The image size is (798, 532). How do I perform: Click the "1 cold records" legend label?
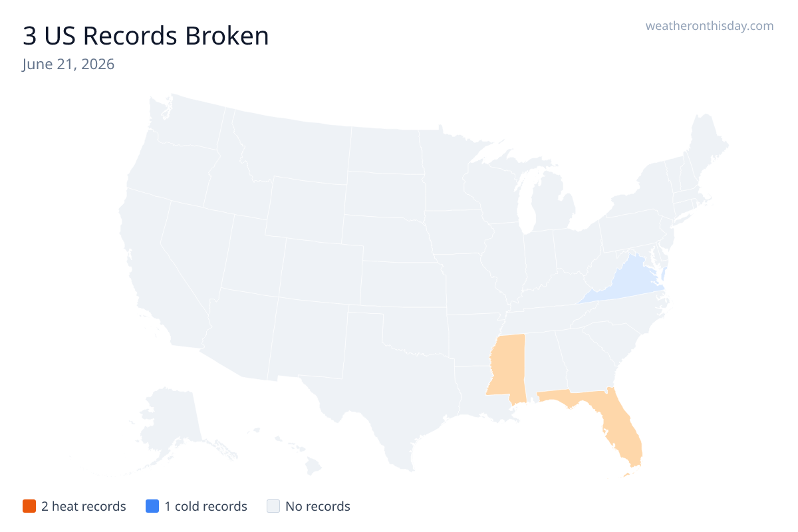coord(206,506)
